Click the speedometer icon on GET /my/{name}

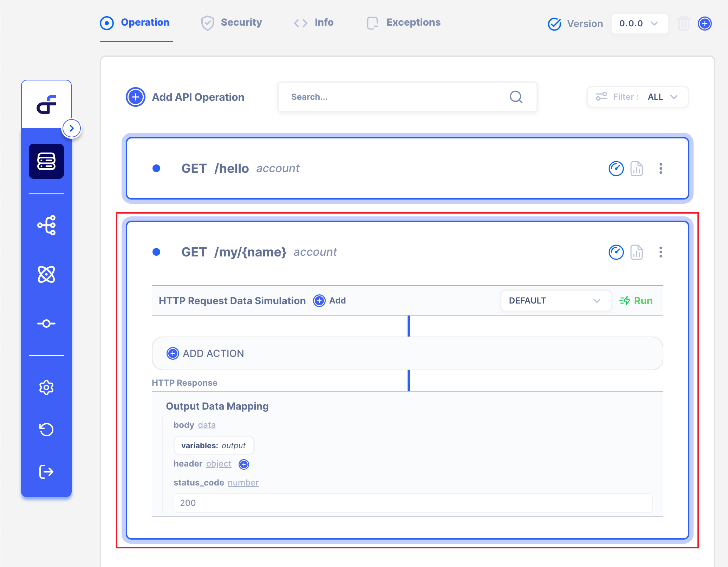pyautogui.click(x=616, y=252)
